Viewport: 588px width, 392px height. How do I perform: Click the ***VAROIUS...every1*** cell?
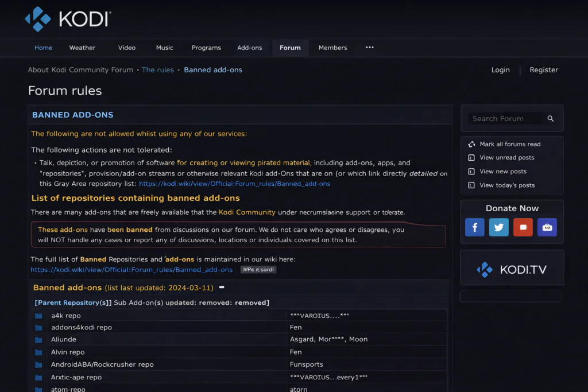[328, 378]
